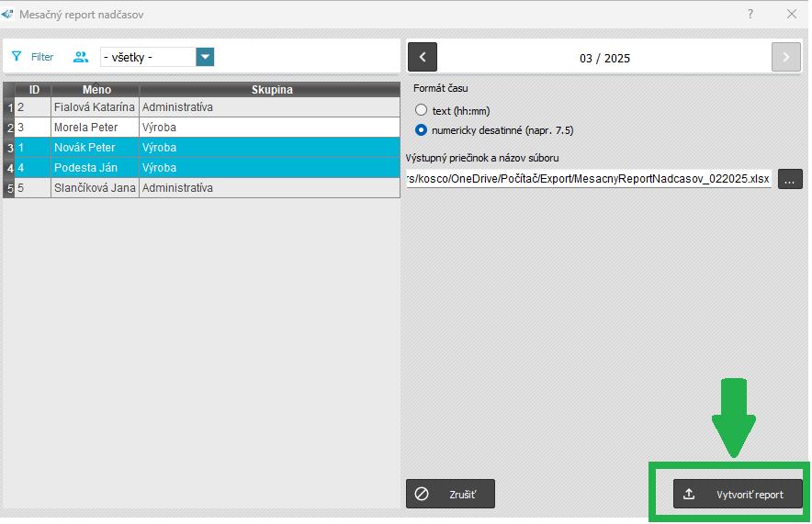Sort the table by Meno column header
This screenshot has height=524, width=812.
point(96,90)
